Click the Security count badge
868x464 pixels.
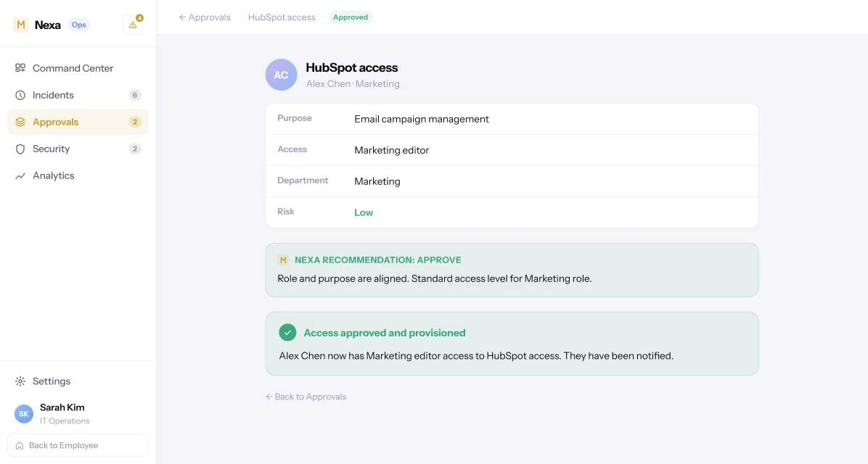134,149
